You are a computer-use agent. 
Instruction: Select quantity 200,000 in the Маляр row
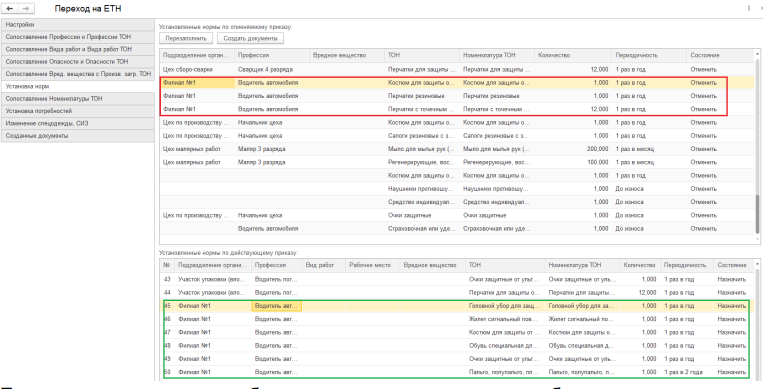point(573,149)
